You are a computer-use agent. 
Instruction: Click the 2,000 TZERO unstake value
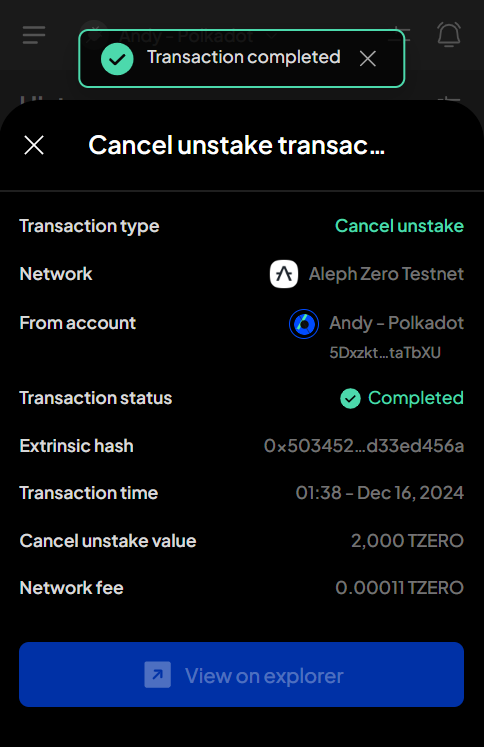pyautogui.click(x=407, y=541)
